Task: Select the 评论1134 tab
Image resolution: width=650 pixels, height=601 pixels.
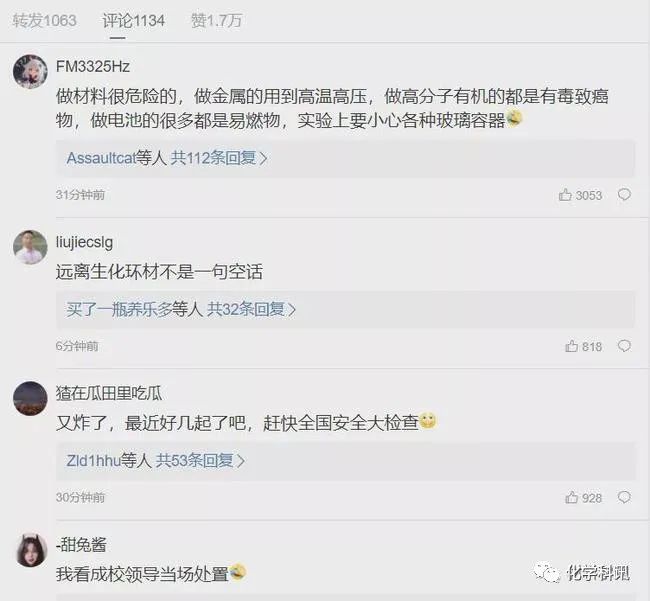Action: [133, 20]
